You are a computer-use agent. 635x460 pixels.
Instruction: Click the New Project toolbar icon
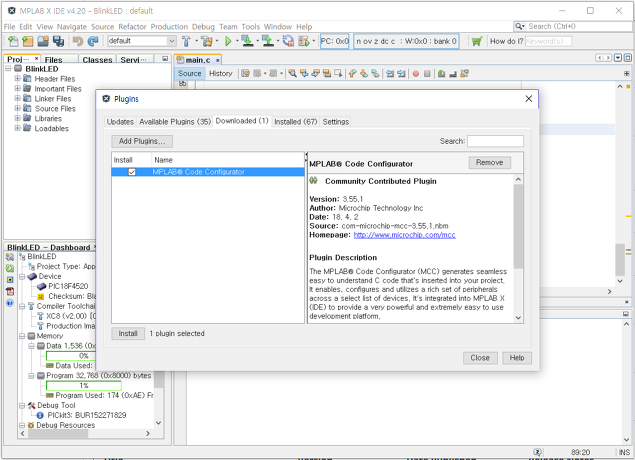tap(28, 41)
